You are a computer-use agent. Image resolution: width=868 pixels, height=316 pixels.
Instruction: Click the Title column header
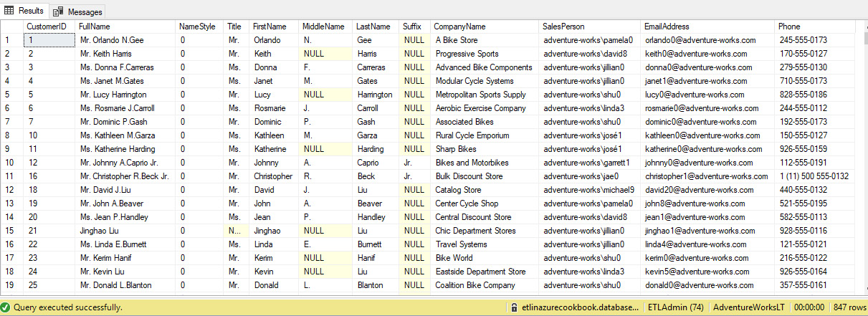(237, 27)
